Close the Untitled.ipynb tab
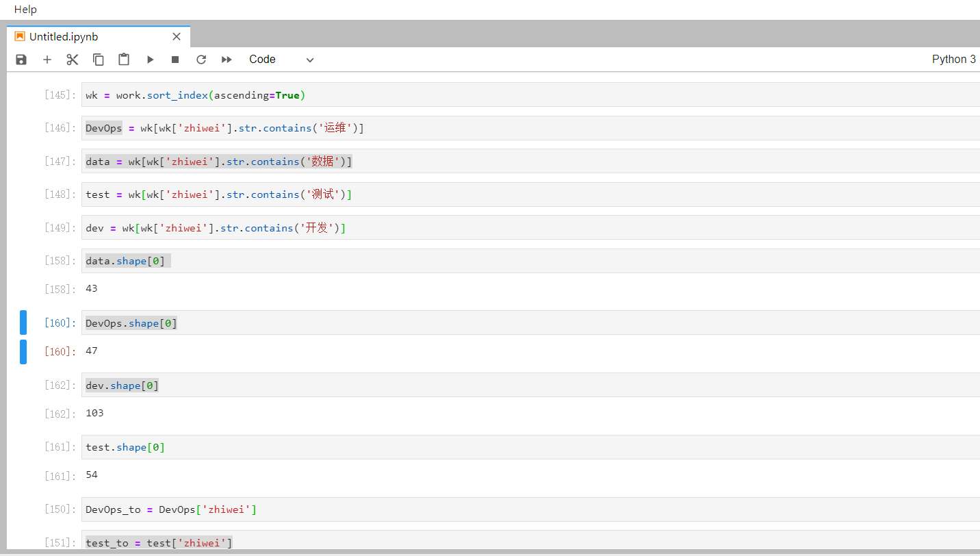The width and height of the screenshot is (980, 556). [x=177, y=37]
